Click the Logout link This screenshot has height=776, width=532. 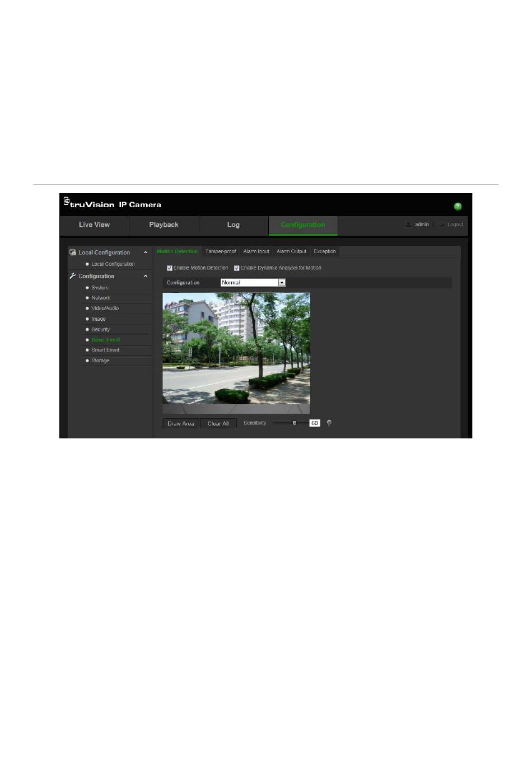click(x=455, y=225)
